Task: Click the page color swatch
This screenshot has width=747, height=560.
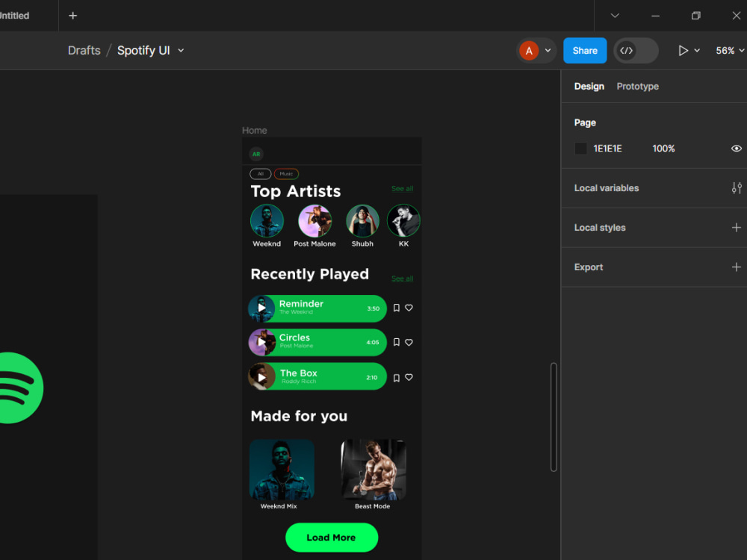Action: click(x=580, y=149)
